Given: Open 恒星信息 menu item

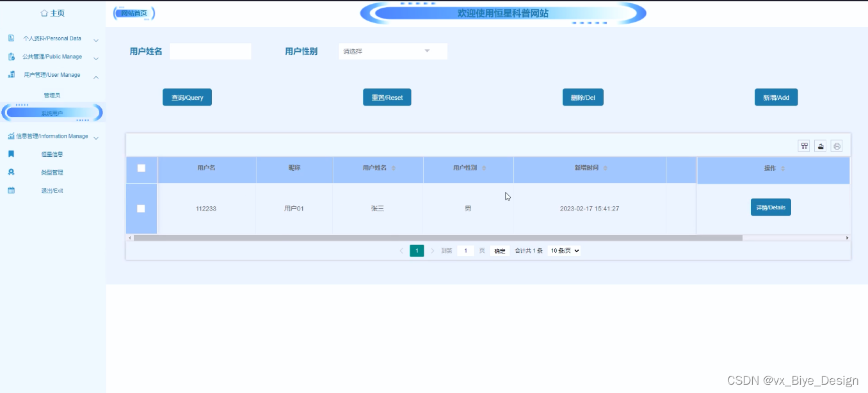Looking at the screenshot, I should click(x=52, y=154).
